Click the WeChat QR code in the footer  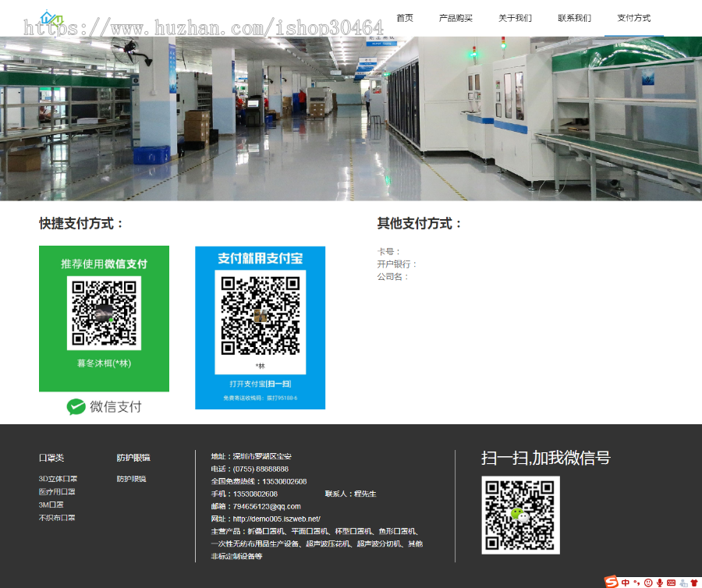tap(520, 516)
